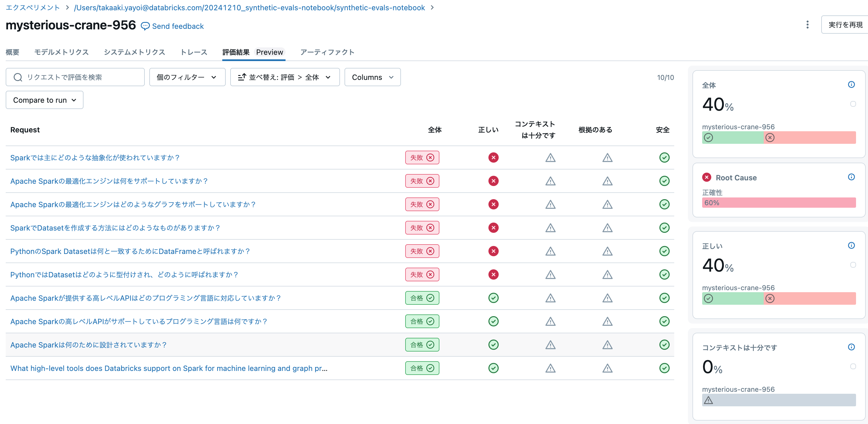
Task: Select the radio button on 正しい card
Action: 853,265
